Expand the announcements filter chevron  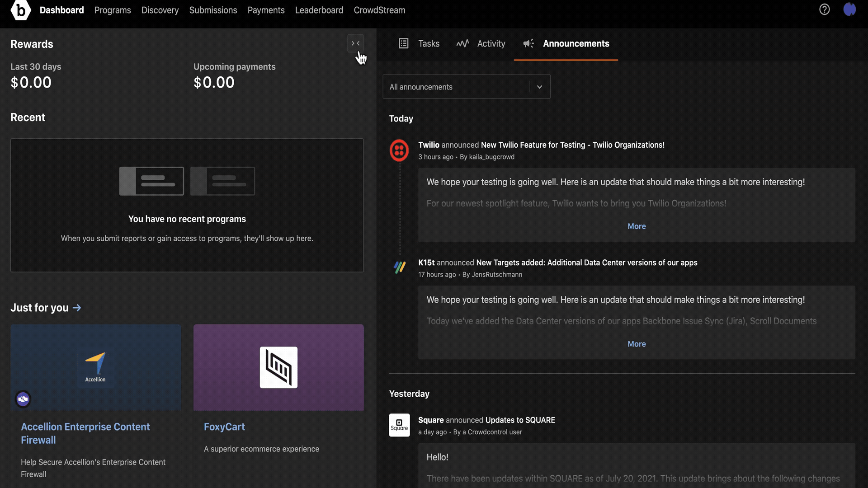pos(539,87)
